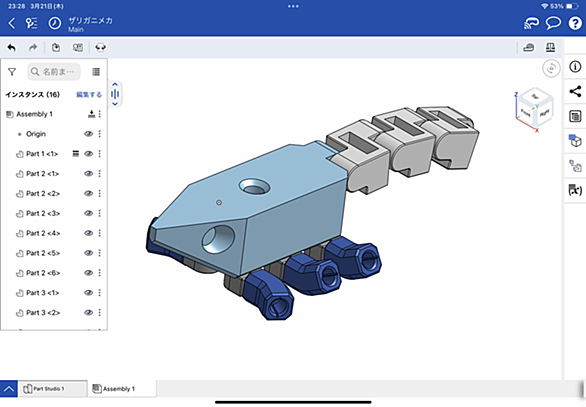Open the Part 2 <5> three-dot menu

100,253
